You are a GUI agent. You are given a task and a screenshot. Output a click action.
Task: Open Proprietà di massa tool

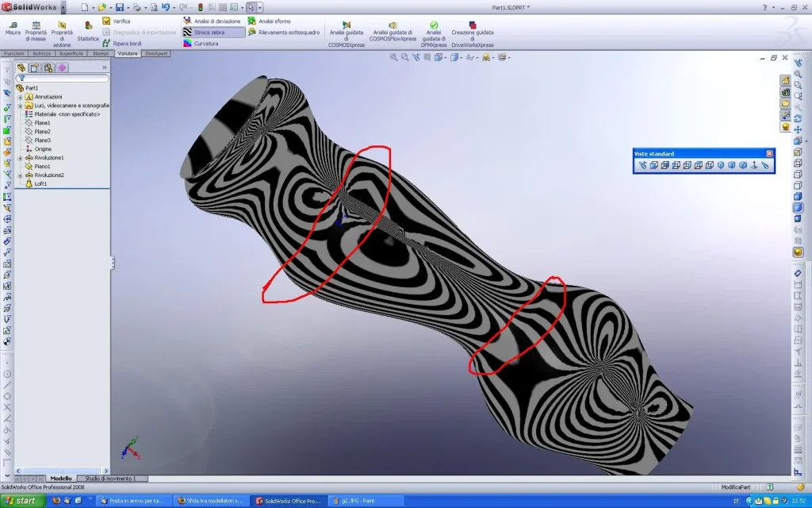(x=36, y=31)
